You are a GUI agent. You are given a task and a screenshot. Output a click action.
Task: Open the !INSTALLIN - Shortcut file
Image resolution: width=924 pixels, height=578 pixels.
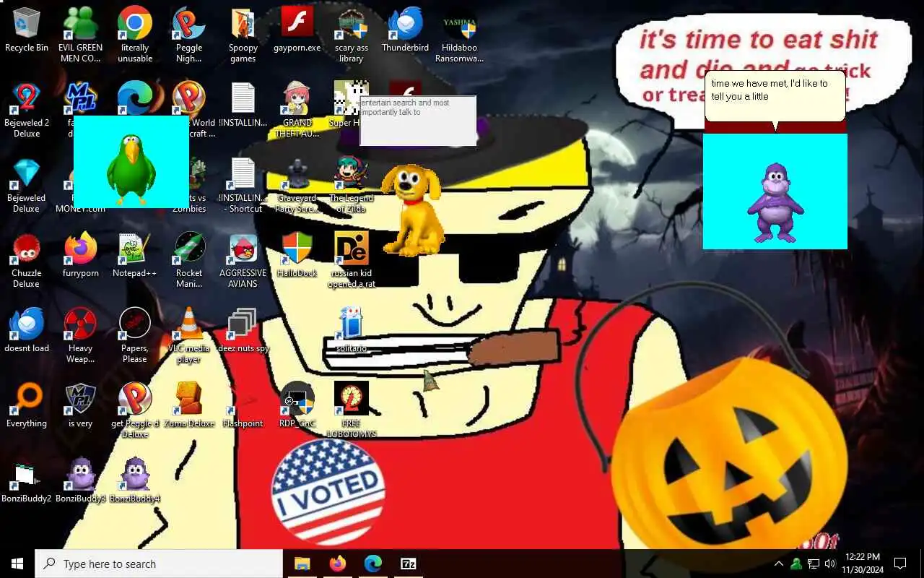(243, 185)
